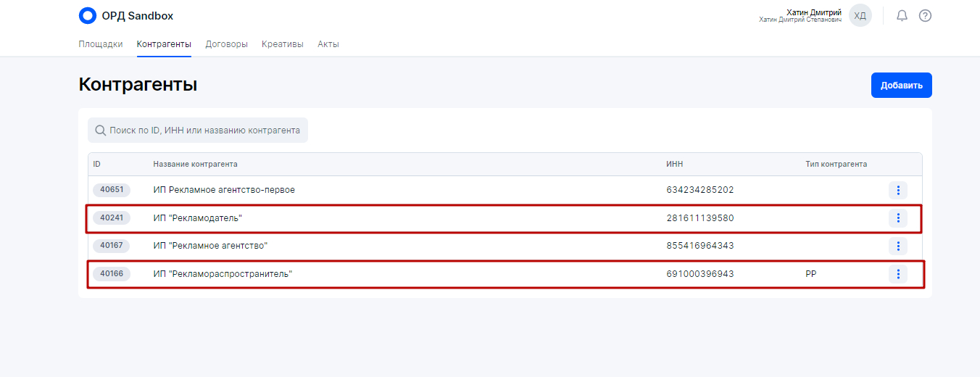Open actions menu for ИП "Рекламодатель"
The height and width of the screenshot is (377, 980).
coord(897,217)
